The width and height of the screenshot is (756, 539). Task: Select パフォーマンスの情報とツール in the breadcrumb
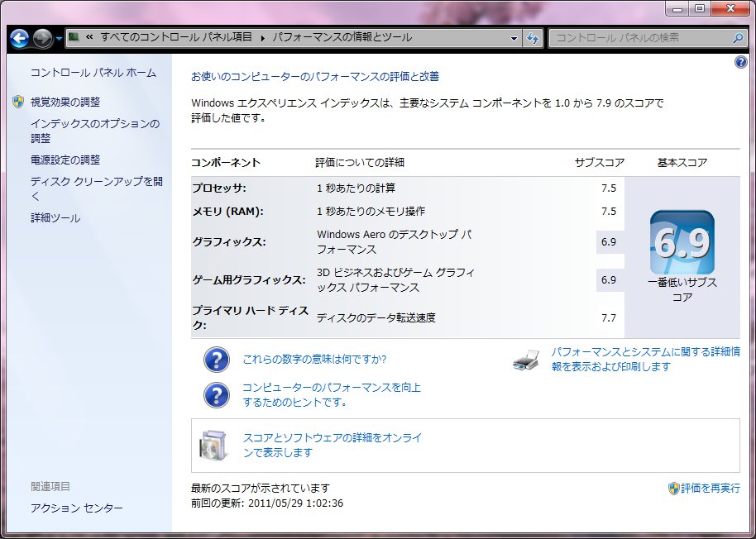coord(342,37)
